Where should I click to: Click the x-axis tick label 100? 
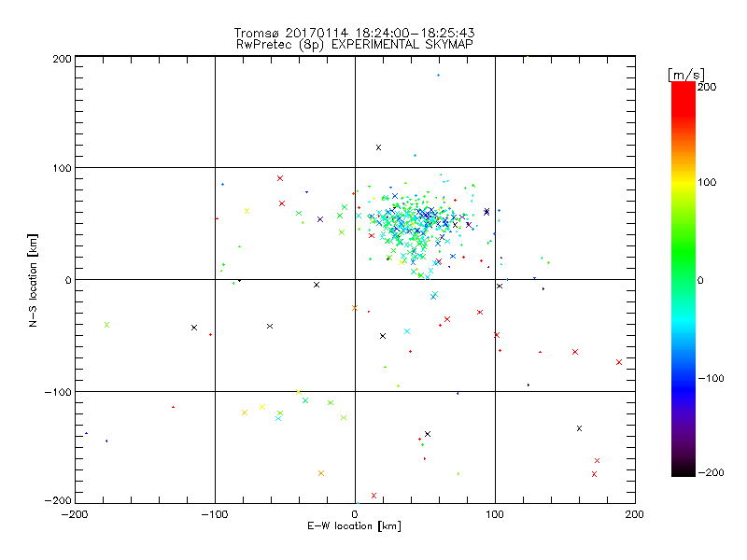[495, 515]
